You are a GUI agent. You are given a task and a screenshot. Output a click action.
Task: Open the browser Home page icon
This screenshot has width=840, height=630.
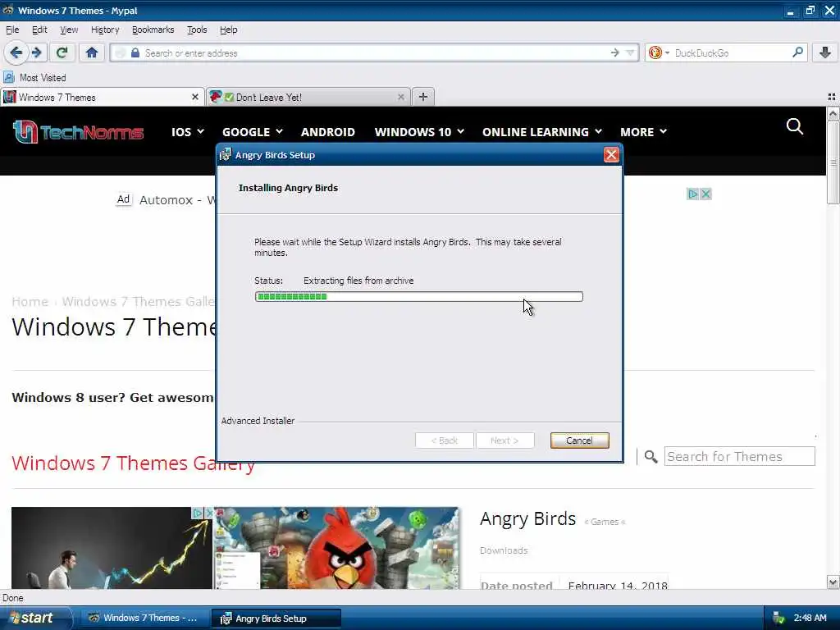click(x=92, y=52)
